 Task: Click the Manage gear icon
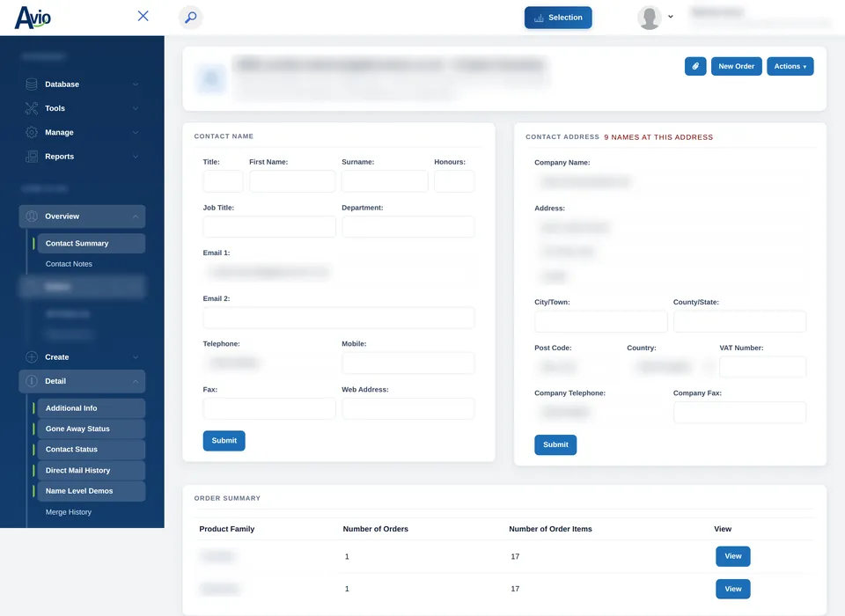(x=32, y=133)
